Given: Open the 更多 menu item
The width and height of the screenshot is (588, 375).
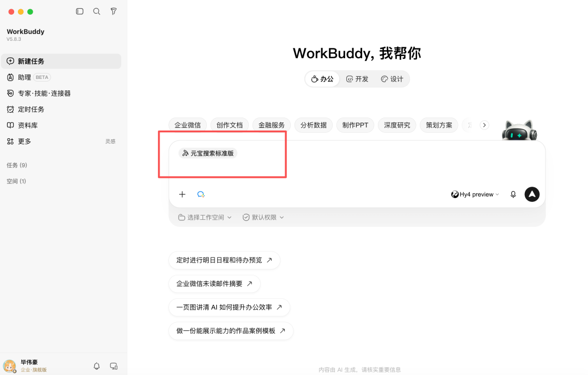Looking at the screenshot, I should (24, 142).
